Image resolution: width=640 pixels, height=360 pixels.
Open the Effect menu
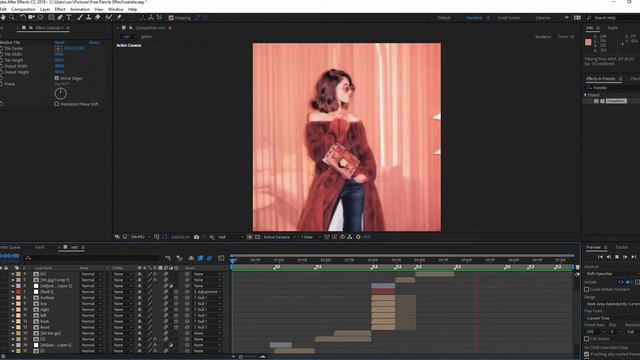60,9
